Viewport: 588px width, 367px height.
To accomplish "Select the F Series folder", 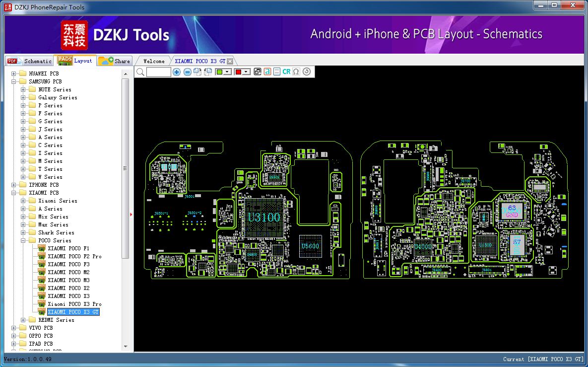I will coord(50,113).
